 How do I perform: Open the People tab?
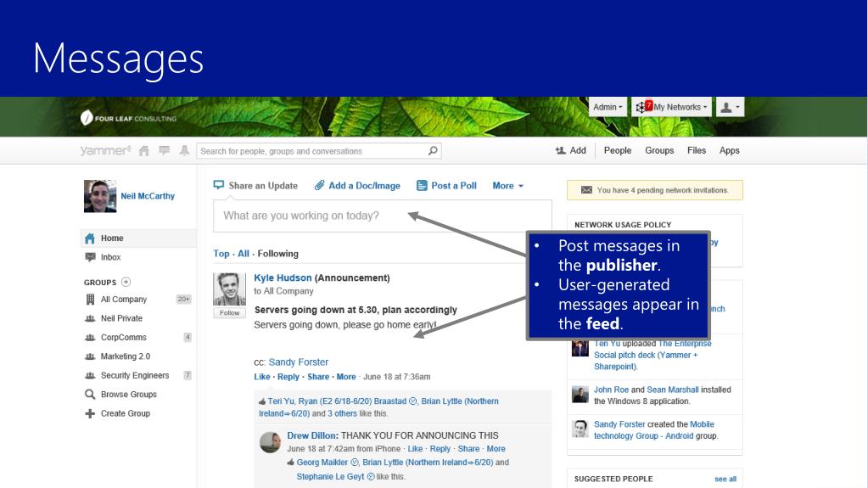(x=617, y=151)
